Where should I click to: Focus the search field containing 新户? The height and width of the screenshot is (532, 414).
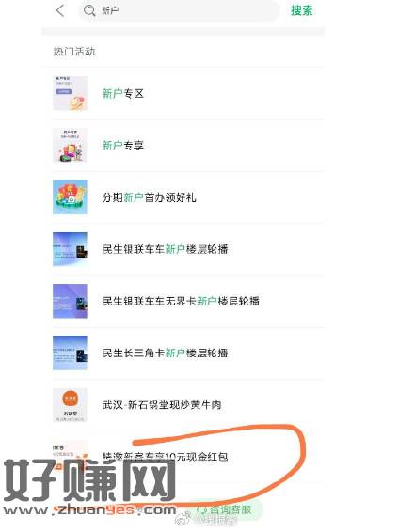179,10
